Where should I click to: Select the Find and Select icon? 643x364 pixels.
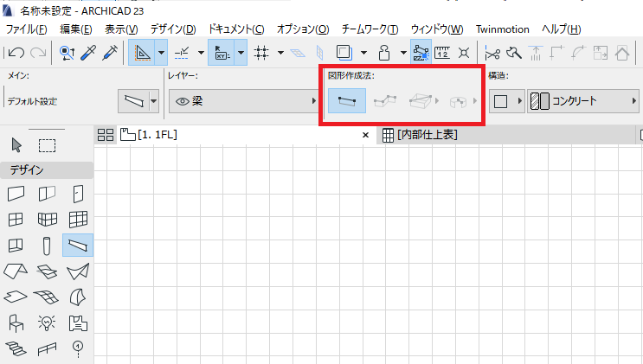pyautogui.click(x=67, y=53)
